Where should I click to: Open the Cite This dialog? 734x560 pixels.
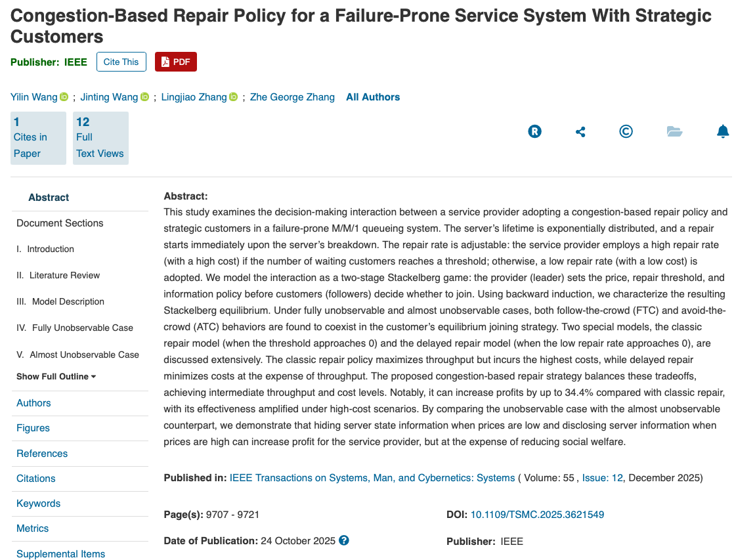pyautogui.click(x=121, y=62)
